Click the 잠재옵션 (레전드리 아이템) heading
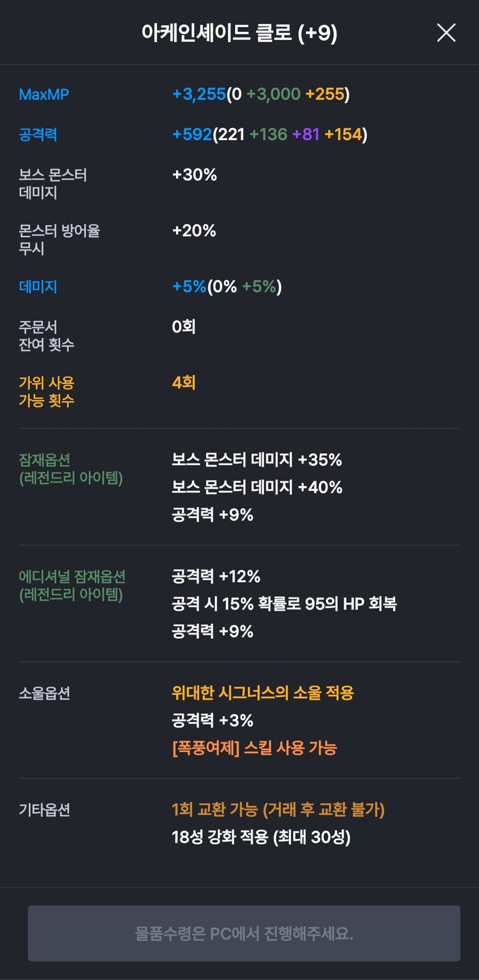This screenshot has height=980, width=479. click(x=71, y=469)
